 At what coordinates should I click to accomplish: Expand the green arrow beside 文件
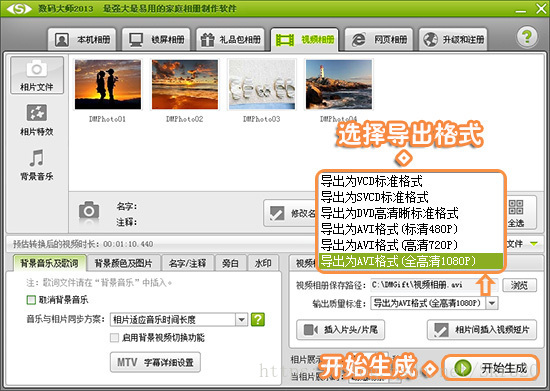534,243
